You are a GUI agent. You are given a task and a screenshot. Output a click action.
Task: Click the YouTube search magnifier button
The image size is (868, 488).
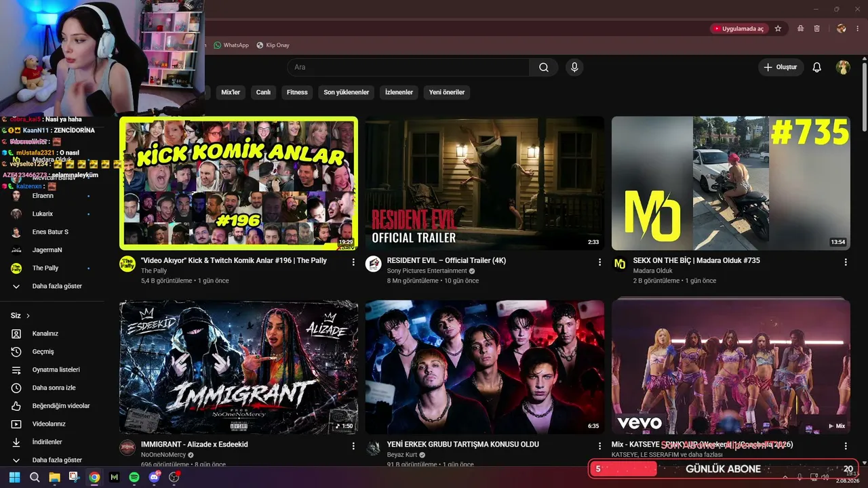[544, 67]
